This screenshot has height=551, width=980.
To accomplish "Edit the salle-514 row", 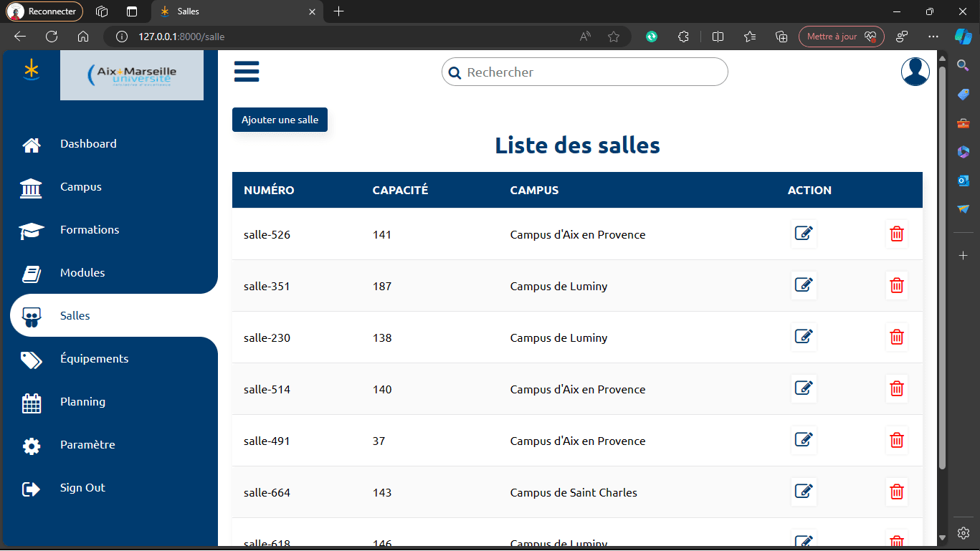I will pyautogui.click(x=804, y=388).
